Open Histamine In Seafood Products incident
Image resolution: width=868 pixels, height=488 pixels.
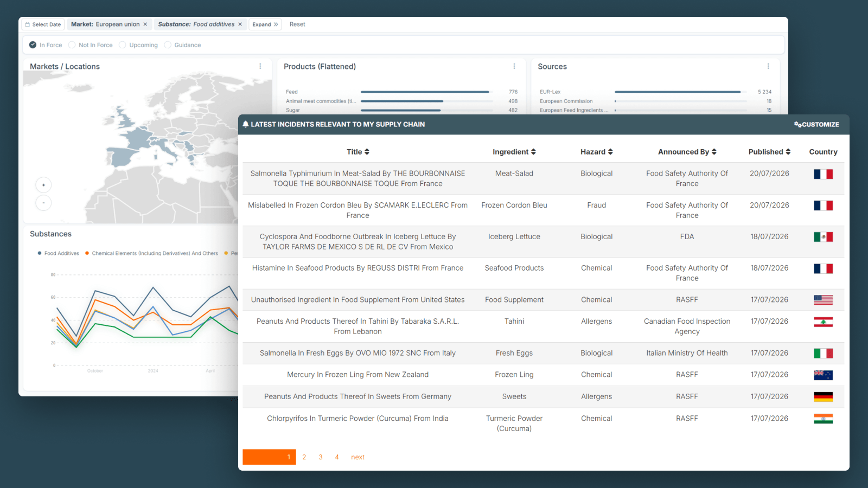tap(358, 268)
